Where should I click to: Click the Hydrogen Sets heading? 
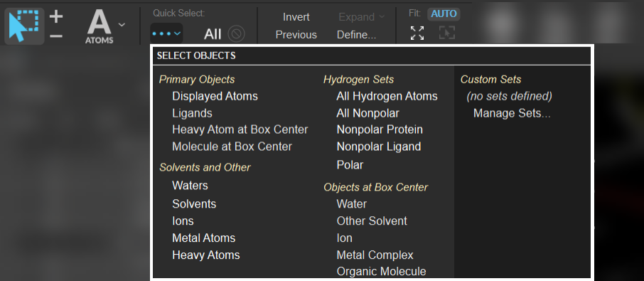(358, 79)
